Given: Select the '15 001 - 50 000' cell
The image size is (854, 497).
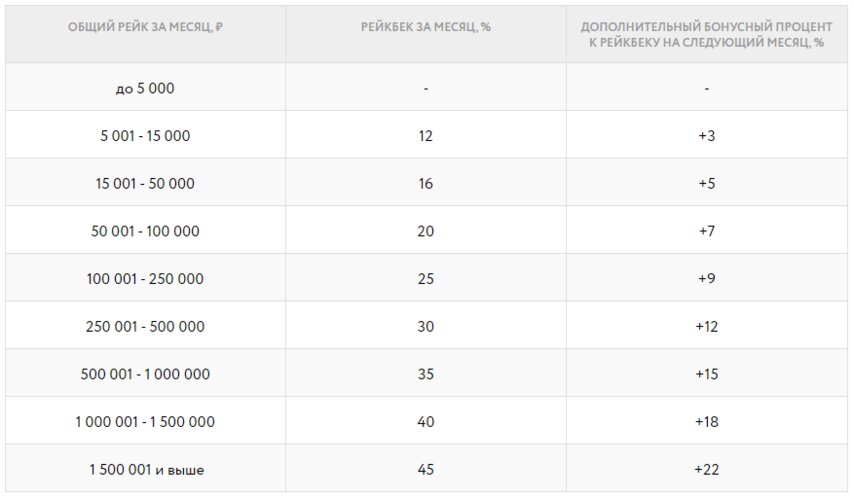Looking at the screenshot, I should tap(145, 183).
